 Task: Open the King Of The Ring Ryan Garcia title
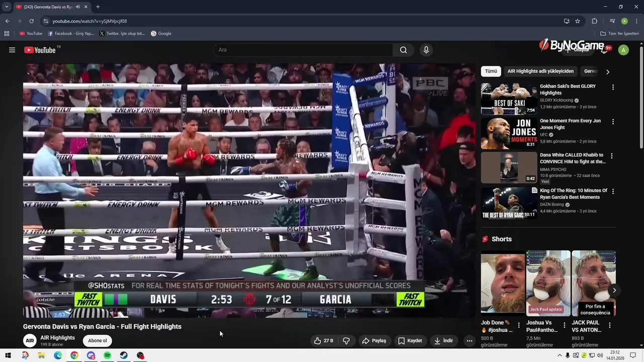[x=573, y=194]
